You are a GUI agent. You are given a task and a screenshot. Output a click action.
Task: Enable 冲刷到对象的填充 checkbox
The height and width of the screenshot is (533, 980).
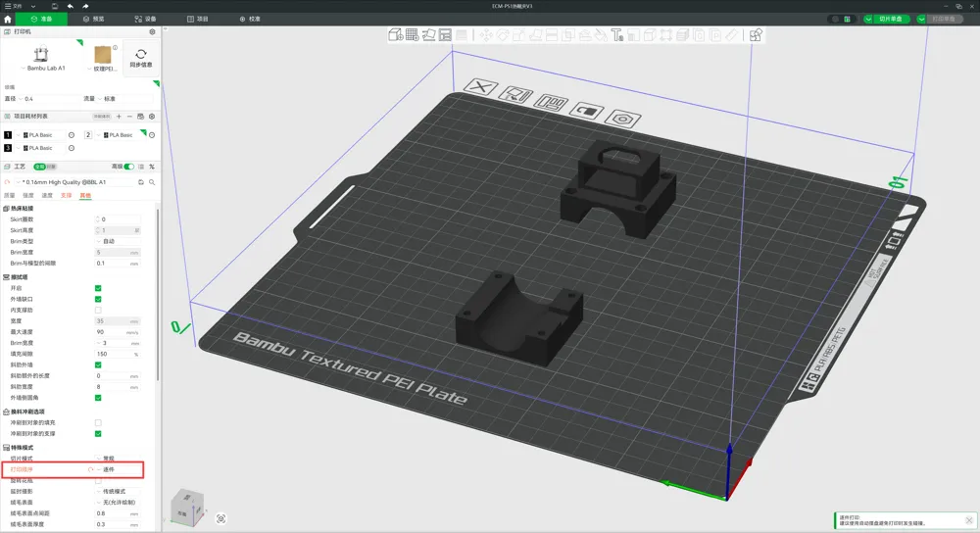[x=98, y=423]
